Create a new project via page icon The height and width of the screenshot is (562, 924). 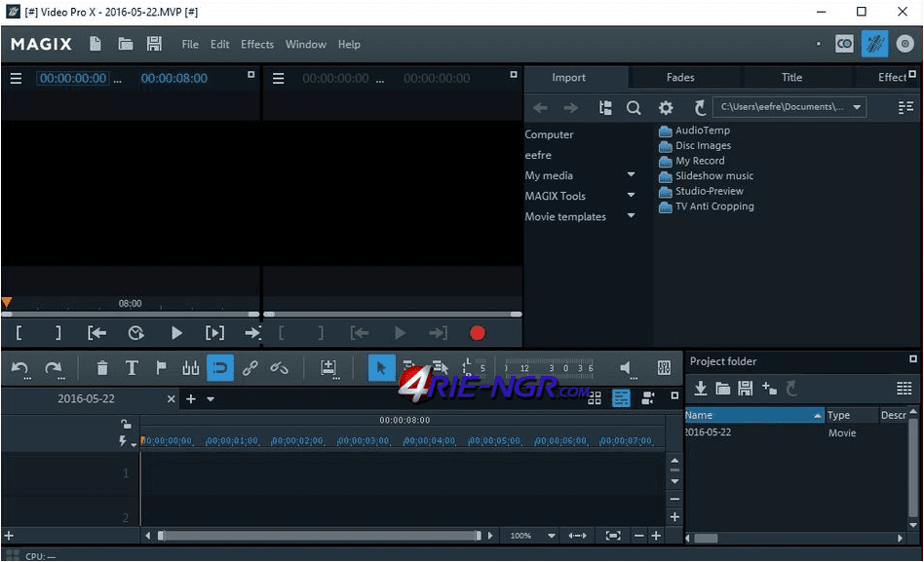(x=95, y=44)
